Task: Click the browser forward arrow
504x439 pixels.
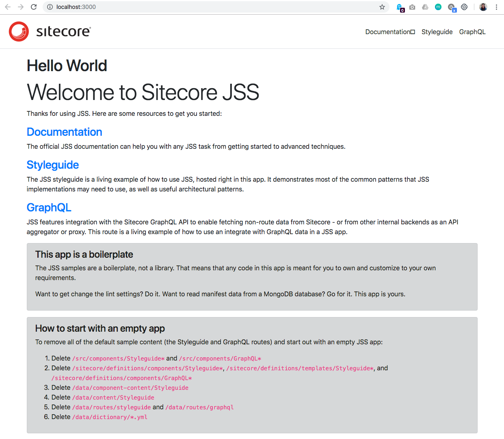Action: (x=21, y=7)
